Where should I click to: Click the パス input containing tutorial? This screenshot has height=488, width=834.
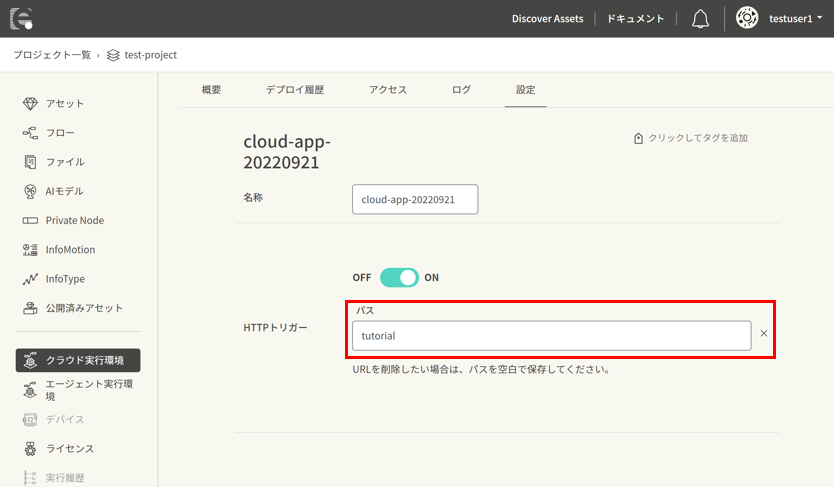point(552,336)
